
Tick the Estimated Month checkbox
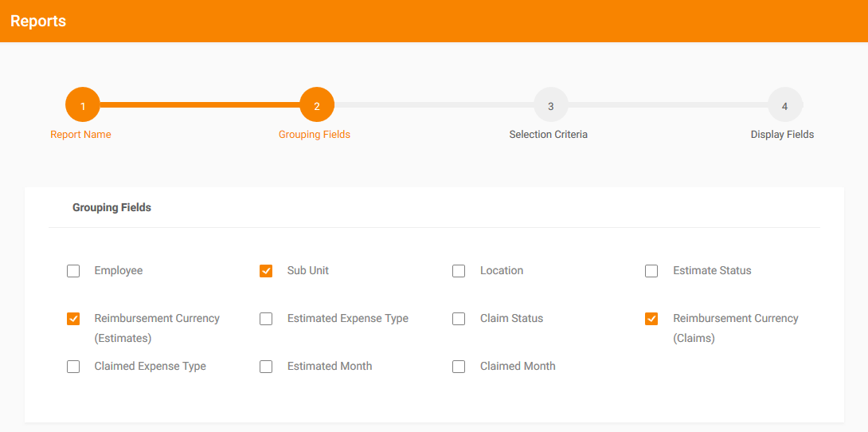(x=266, y=366)
